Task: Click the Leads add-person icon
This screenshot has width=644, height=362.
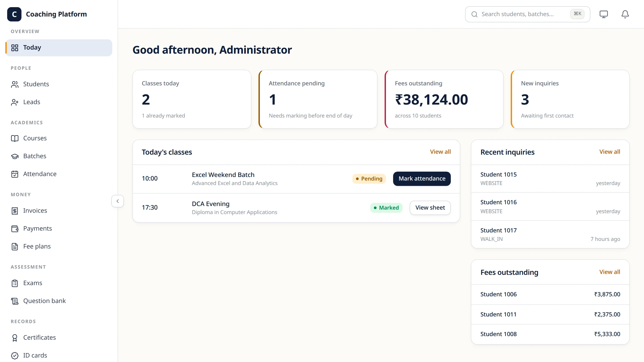Action: pos(15,102)
